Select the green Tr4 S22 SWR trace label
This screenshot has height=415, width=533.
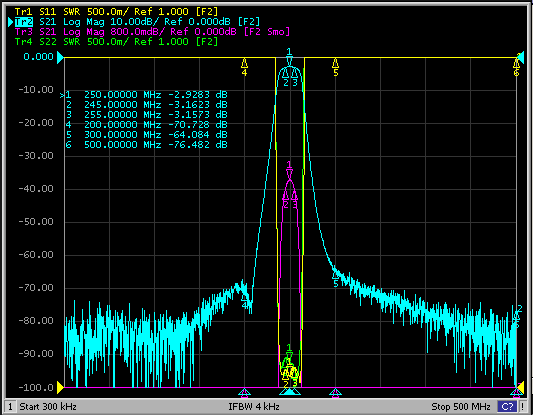116,42
